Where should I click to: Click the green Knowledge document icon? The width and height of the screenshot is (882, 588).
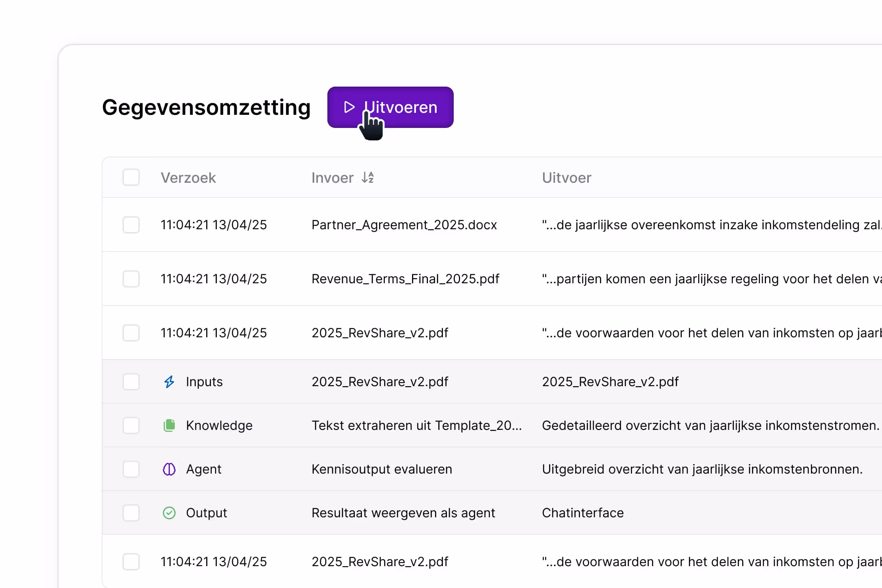click(x=169, y=425)
